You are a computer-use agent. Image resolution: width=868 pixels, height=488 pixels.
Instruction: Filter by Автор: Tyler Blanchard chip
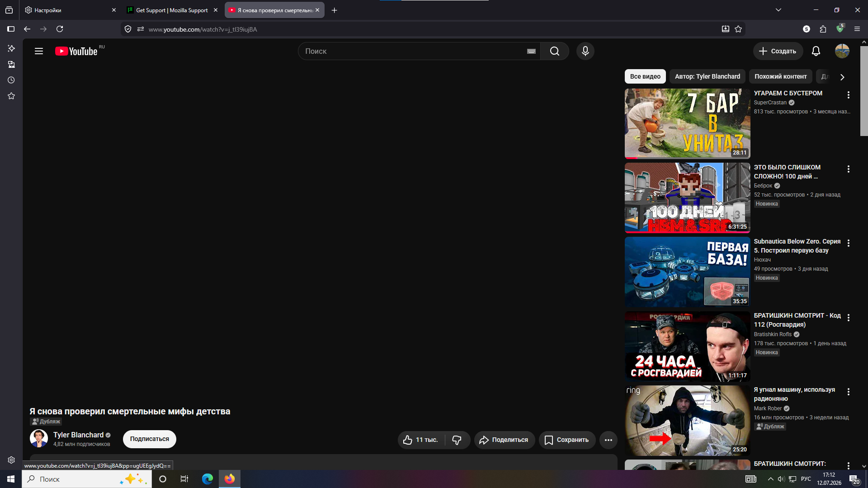pos(708,76)
